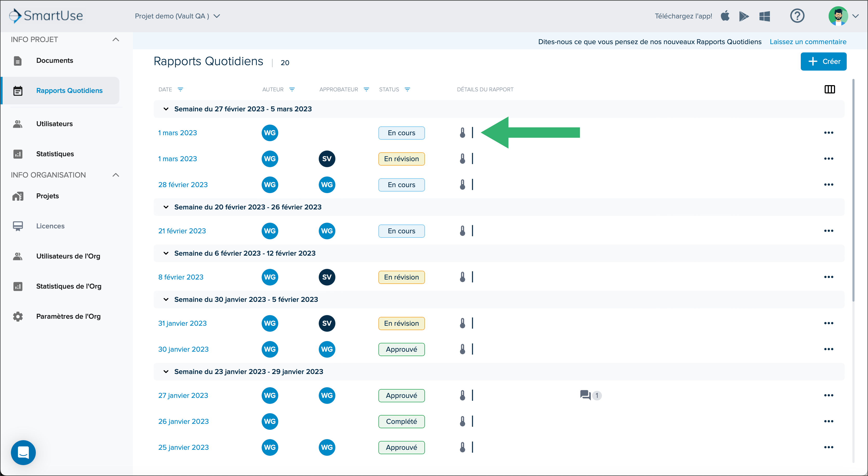This screenshot has width=868, height=476.
Task: Filter by Approbateur column
Action: pyautogui.click(x=366, y=90)
